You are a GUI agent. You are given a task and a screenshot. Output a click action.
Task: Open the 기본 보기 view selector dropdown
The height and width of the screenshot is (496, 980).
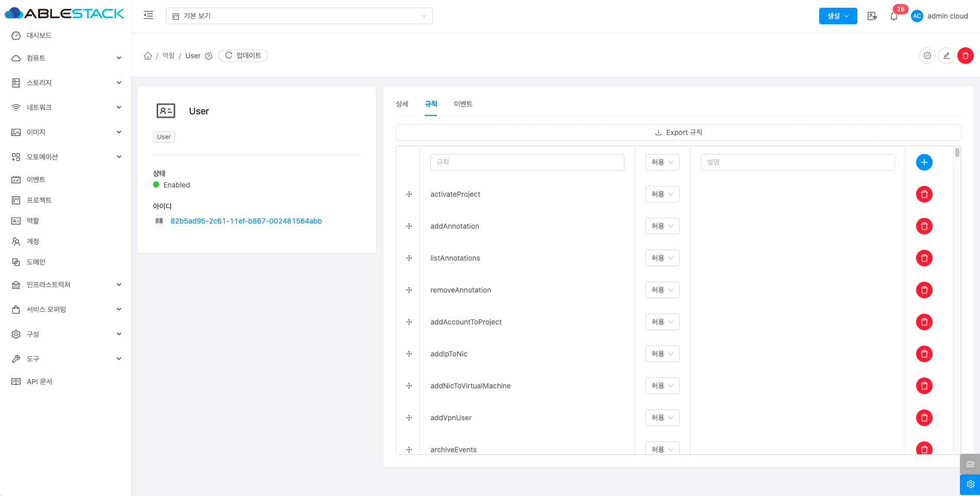(x=299, y=16)
